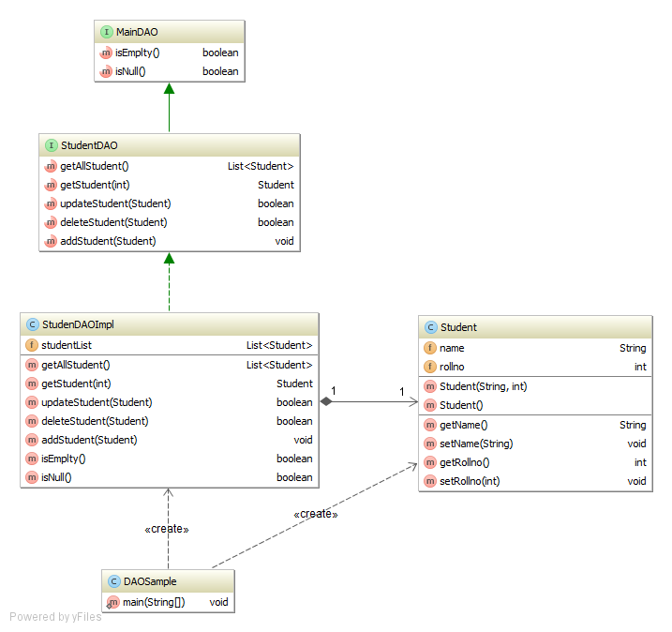This screenshot has width=672, height=632.
Task: Click isEmplty() text in MainDAO
Action: (x=137, y=53)
